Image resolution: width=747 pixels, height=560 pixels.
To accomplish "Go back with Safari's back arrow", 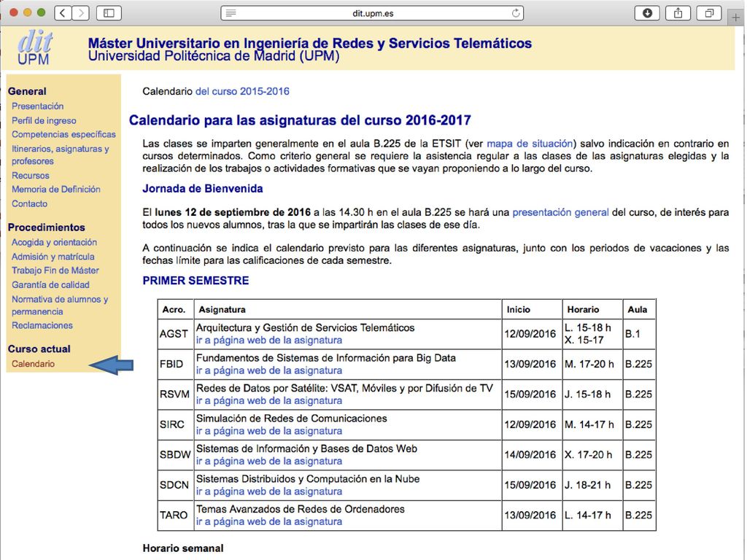I will (63, 13).
